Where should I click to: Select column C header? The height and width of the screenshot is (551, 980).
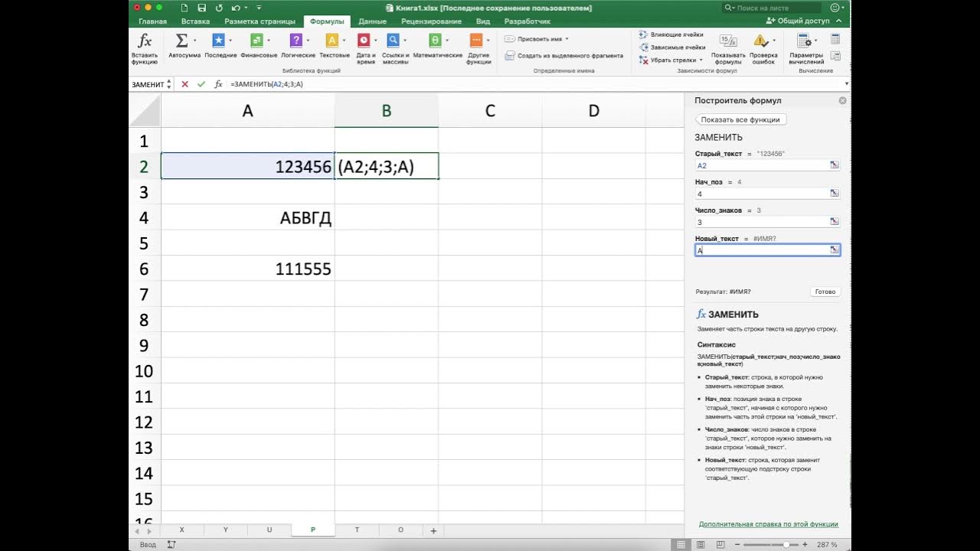point(490,111)
